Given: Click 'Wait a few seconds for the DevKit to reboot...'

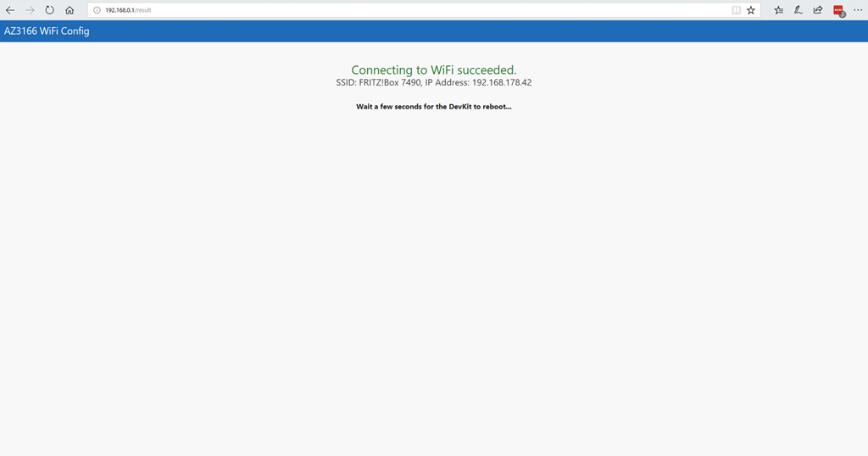Looking at the screenshot, I should point(434,106).
